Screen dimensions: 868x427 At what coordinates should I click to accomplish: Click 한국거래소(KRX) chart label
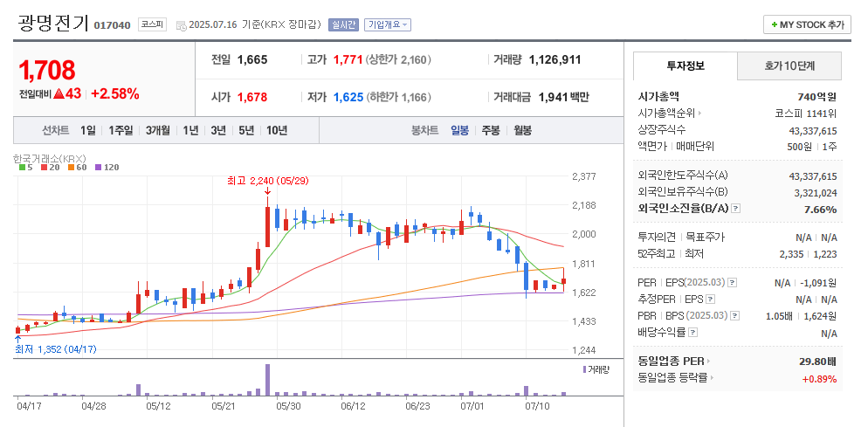(50, 158)
